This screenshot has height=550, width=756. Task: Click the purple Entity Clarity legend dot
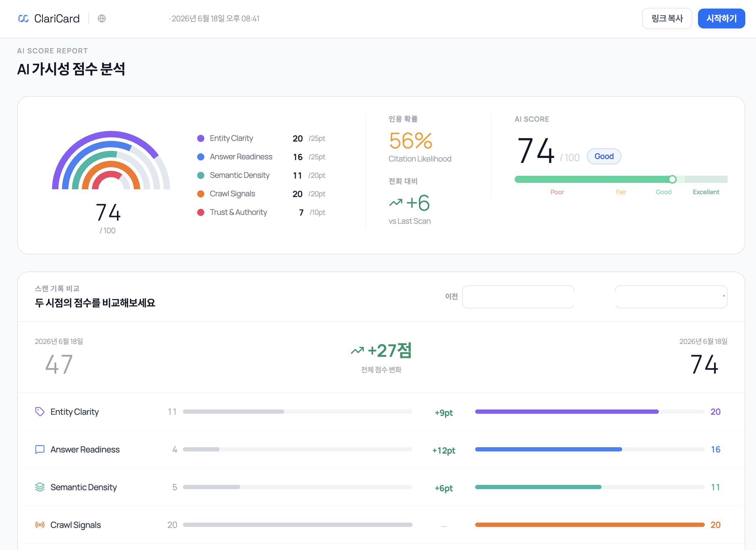pyautogui.click(x=201, y=138)
